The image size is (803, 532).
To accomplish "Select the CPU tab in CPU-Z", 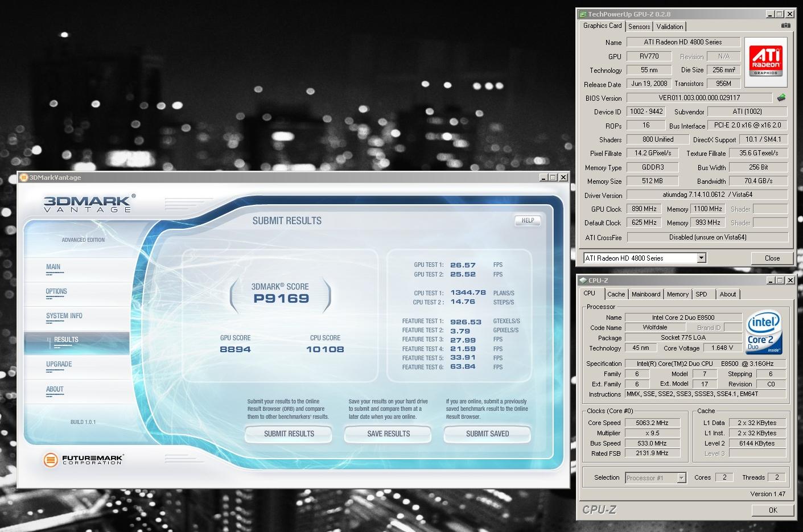I will pyautogui.click(x=590, y=294).
